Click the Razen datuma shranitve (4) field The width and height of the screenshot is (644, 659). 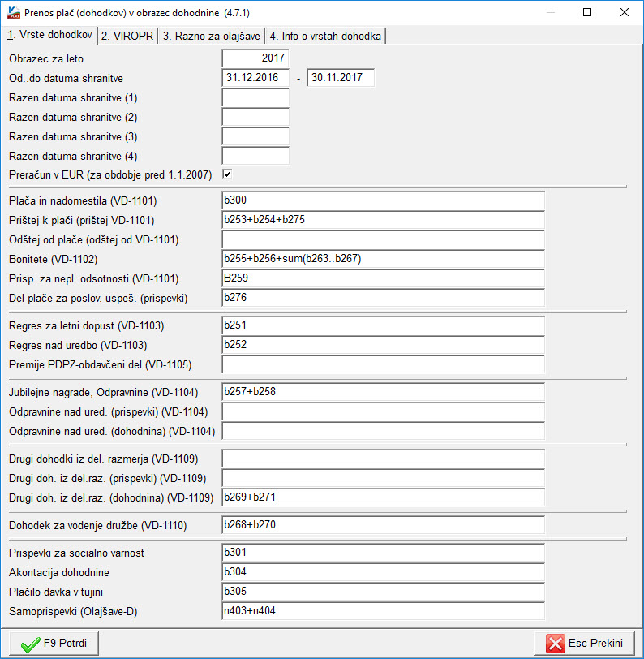coord(255,156)
